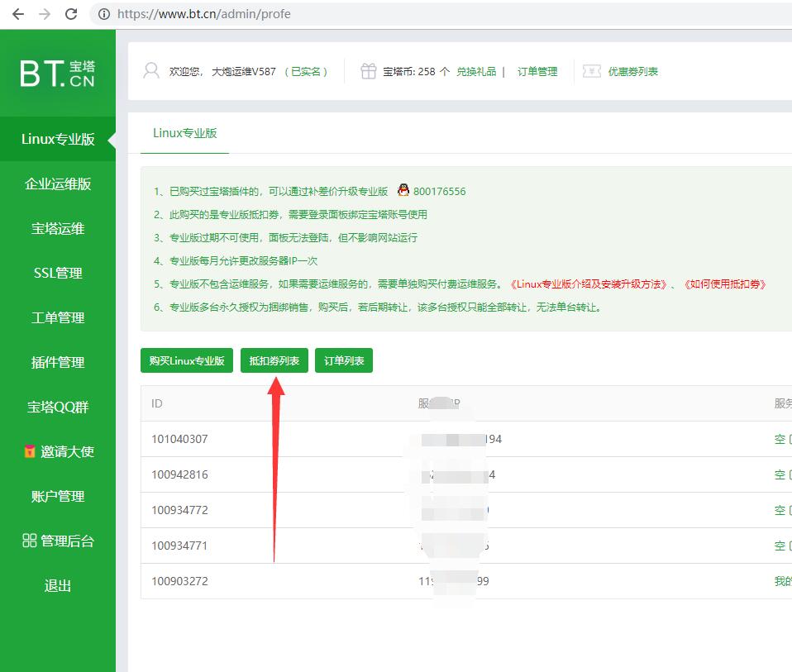Click 兑换礼品 link
This screenshot has height=672, width=792.
476,72
